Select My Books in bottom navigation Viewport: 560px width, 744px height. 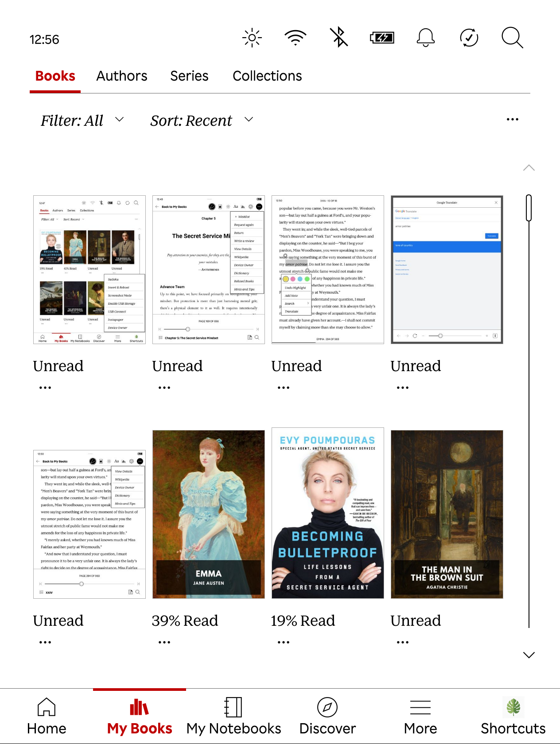click(x=140, y=717)
